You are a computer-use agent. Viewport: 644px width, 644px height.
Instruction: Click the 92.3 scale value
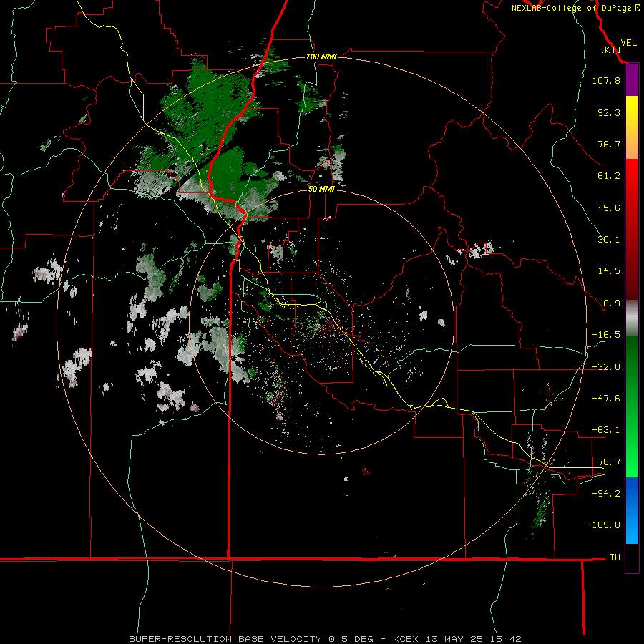coord(609,112)
